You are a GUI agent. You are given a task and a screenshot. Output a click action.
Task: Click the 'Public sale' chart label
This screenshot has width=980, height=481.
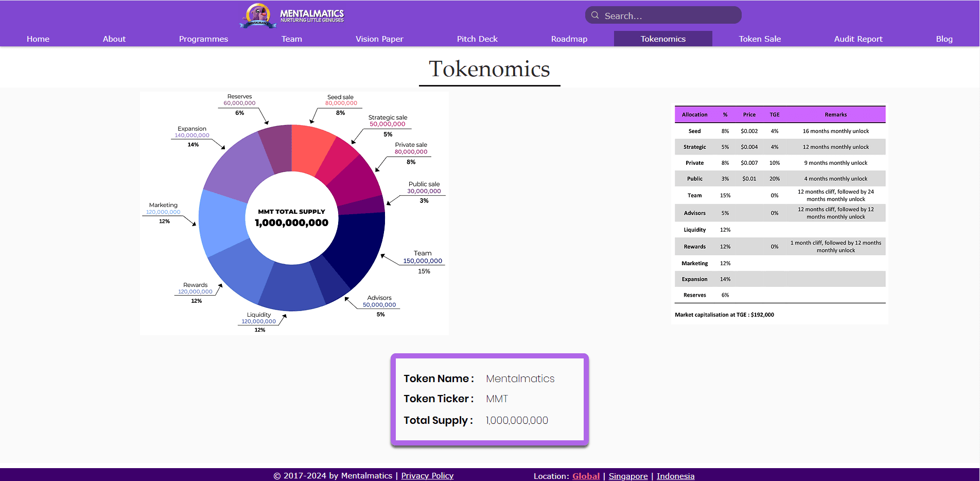424,184
